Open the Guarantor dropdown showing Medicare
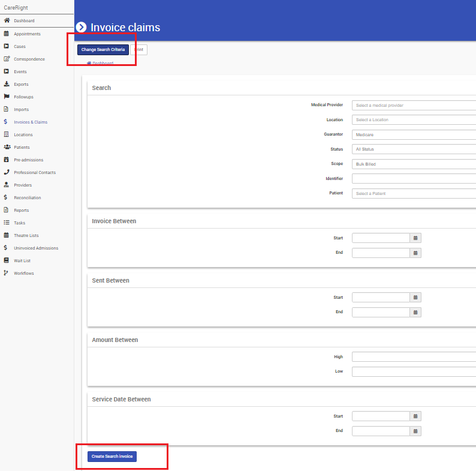Screen dimensions: 476x471 tap(414, 134)
